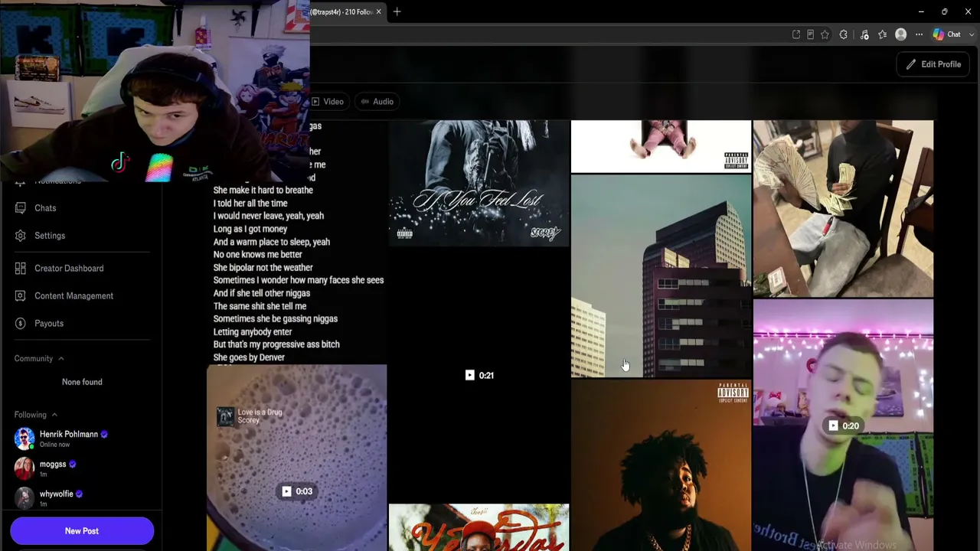Click the Edit Profile button
This screenshot has height=551, width=980.
click(x=933, y=64)
